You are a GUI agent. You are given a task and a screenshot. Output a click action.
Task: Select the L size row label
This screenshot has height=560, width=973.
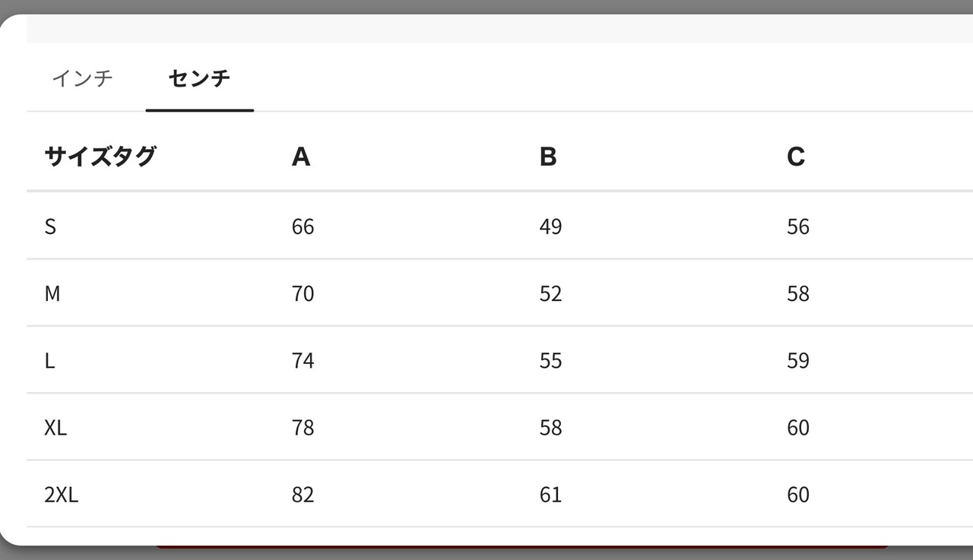click(x=49, y=360)
